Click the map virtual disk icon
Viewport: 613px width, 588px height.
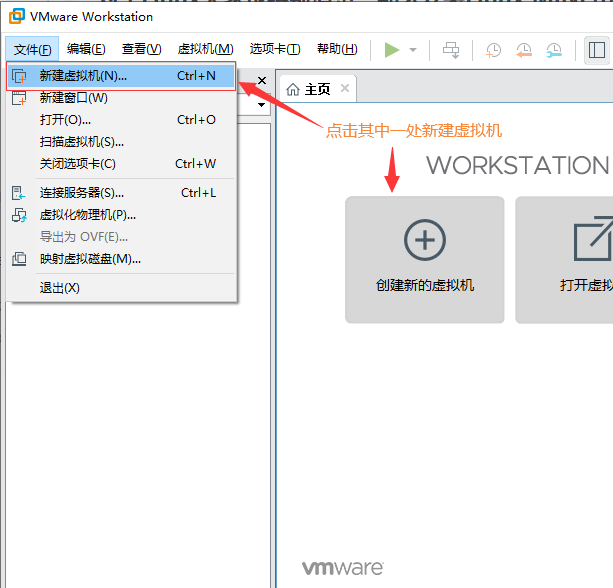tap(19, 259)
